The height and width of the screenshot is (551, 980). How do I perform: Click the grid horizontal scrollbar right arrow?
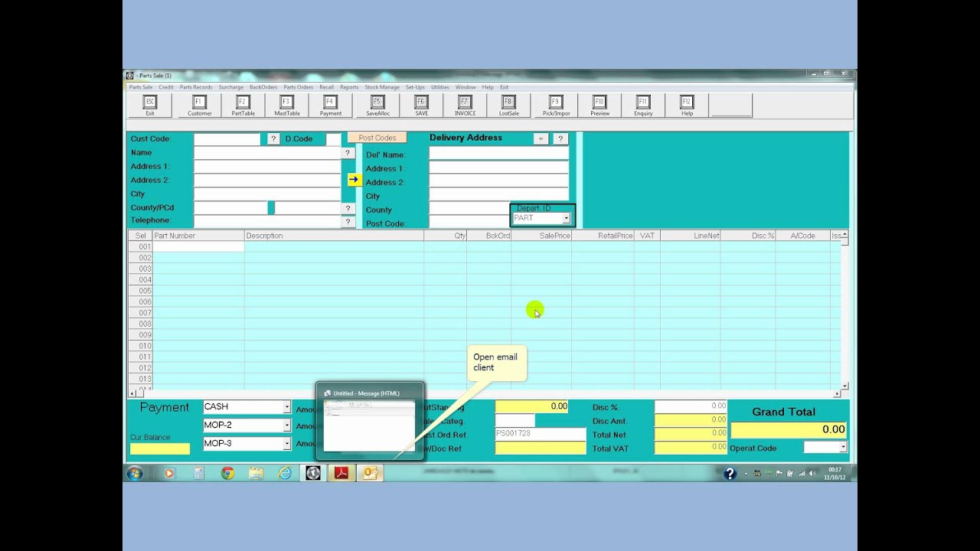tap(837, 393)
